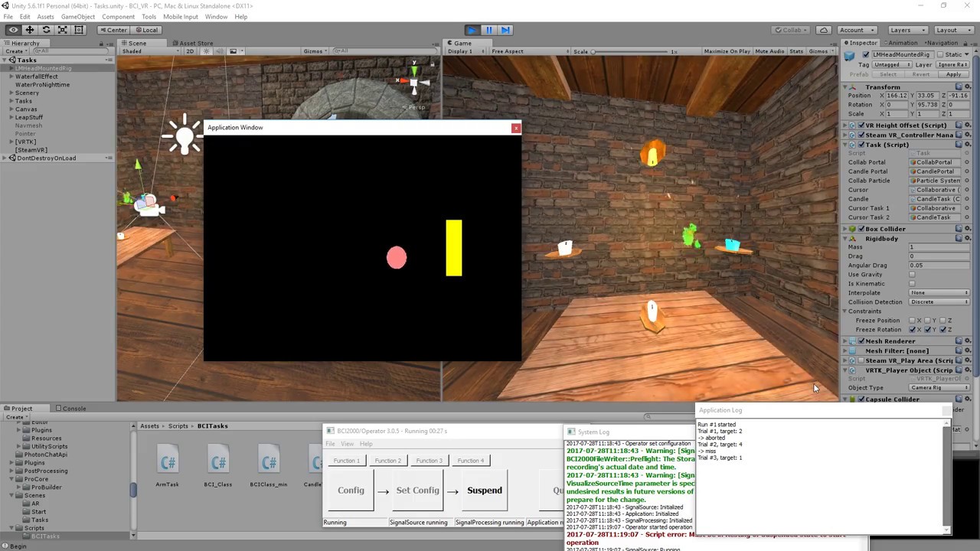Toggle scene lighting sun icon
The width and height of the screenshot is (980, 551).
206,51
